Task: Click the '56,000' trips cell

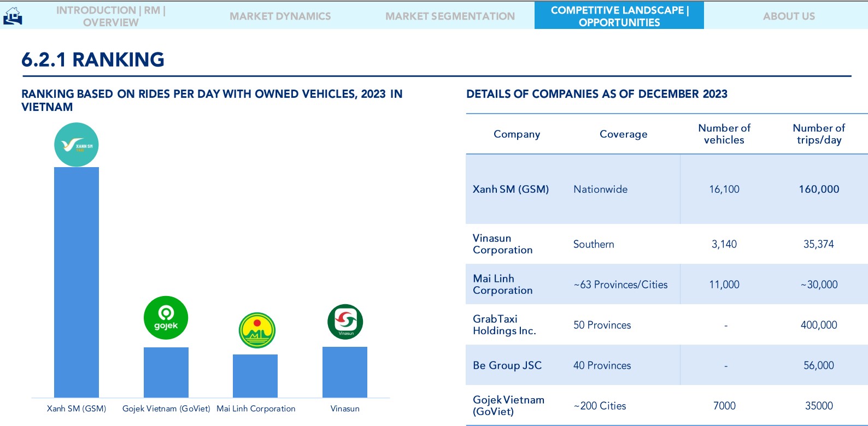Action: point(819,365)
